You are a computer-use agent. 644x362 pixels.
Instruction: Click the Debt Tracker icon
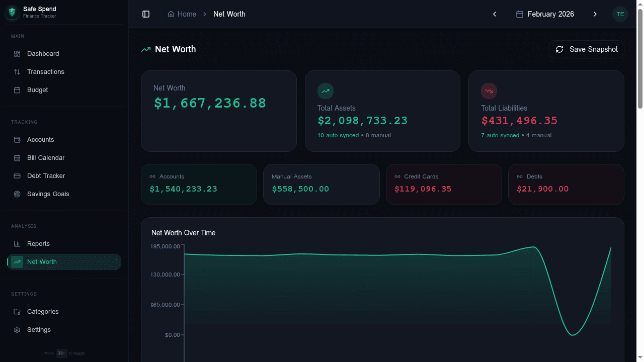(x=16, y=175)
